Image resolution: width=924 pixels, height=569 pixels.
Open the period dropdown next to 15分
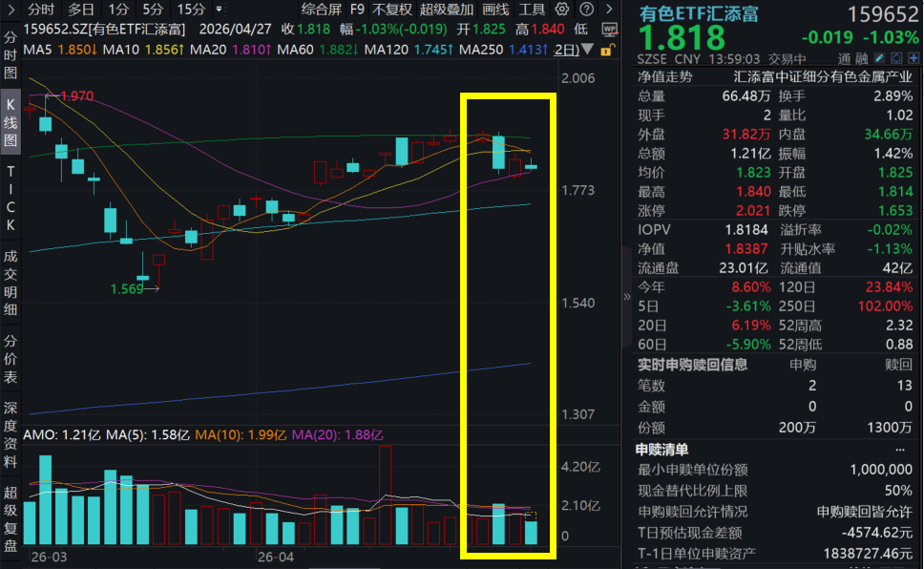(x=219, y=10)
